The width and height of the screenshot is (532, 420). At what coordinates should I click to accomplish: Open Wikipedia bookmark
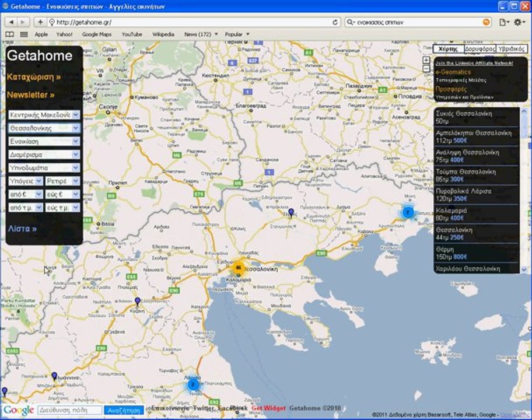click(163, 34)
